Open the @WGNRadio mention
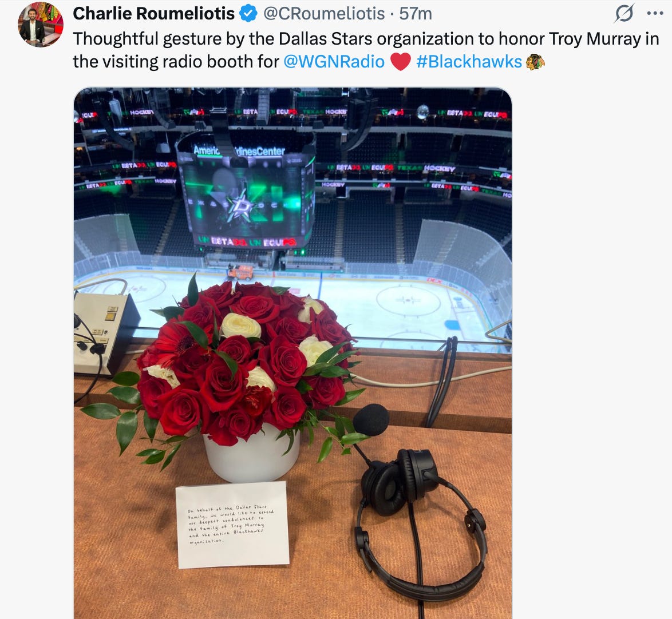This screenshot has height=619, width=672. pos(334,62)
